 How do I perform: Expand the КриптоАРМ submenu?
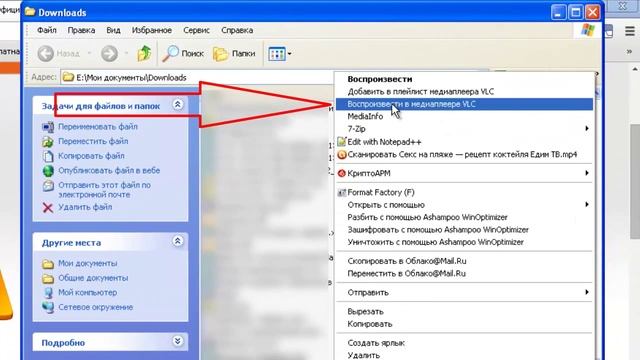click(x=464, y=173)
